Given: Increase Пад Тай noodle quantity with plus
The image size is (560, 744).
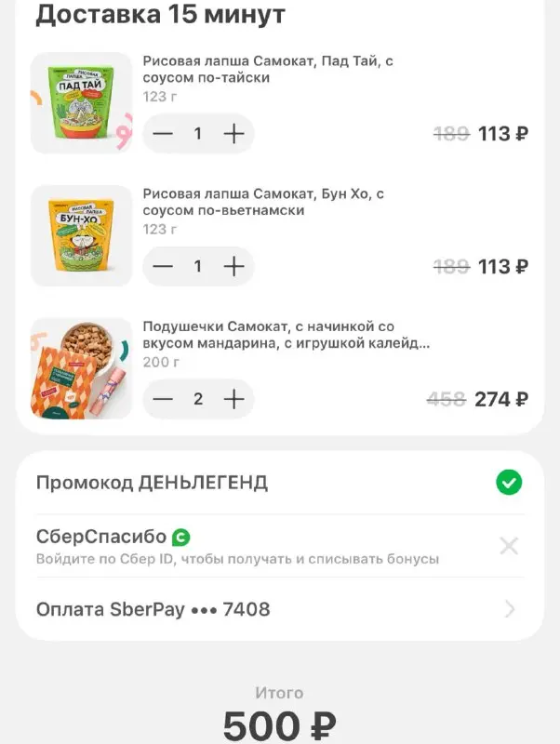Looking at the screenshot, I should tap(234, 134).
